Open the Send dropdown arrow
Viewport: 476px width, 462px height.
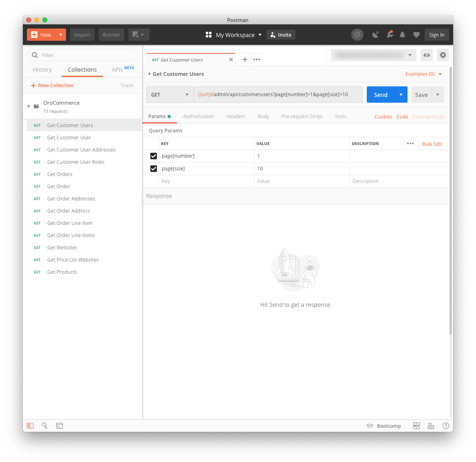click(x=401, y=95)
